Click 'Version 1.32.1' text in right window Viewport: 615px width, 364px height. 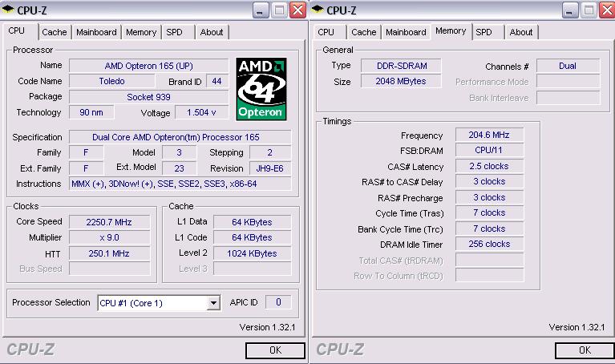point(577,327)
